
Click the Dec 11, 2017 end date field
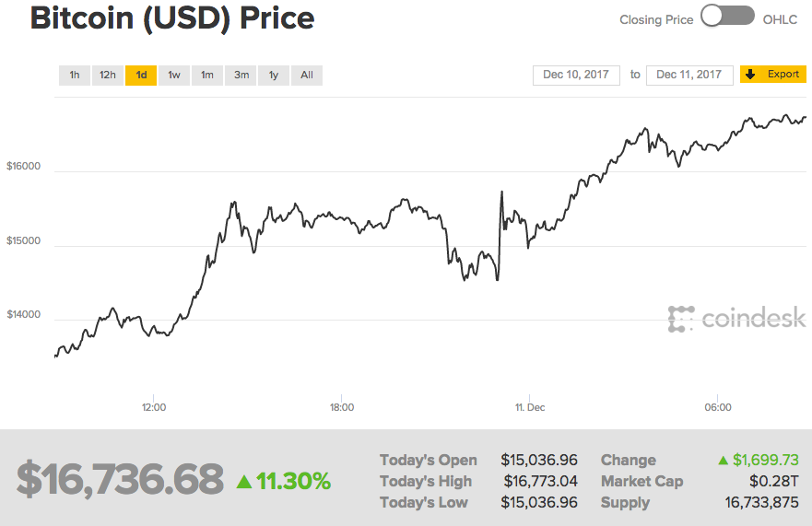point(689,75)
